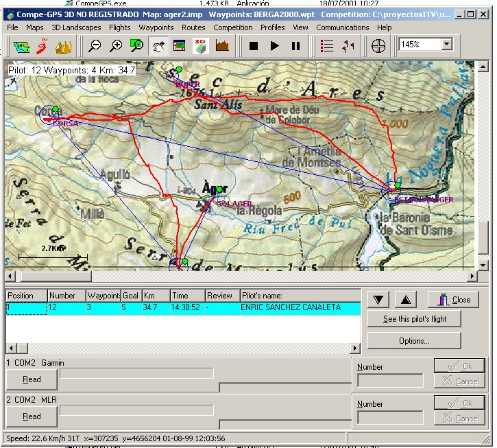497x448 pixels.
Task: Open the Profiles menu
Action: coord(272,27)
